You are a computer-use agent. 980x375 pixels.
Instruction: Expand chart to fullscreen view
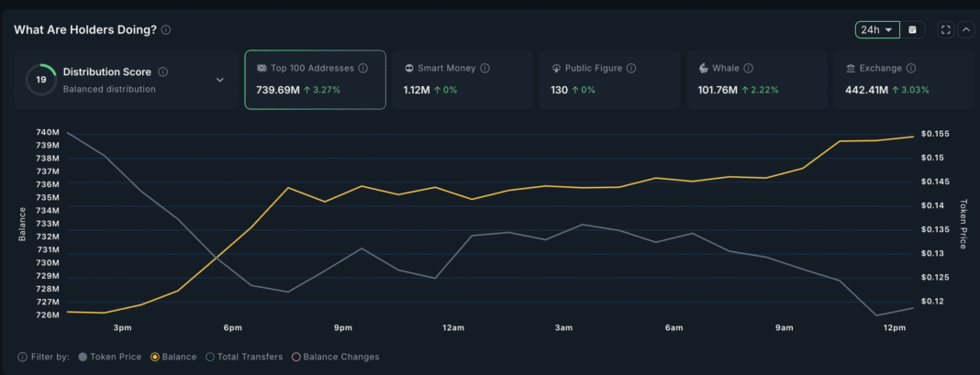pyautogui.click(x=946, y=29)
